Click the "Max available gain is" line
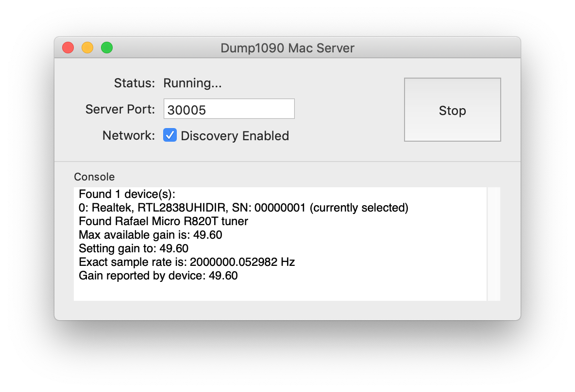Image resolution: width=575 pixels, height=392 pixels. click(x=151, y=235)
